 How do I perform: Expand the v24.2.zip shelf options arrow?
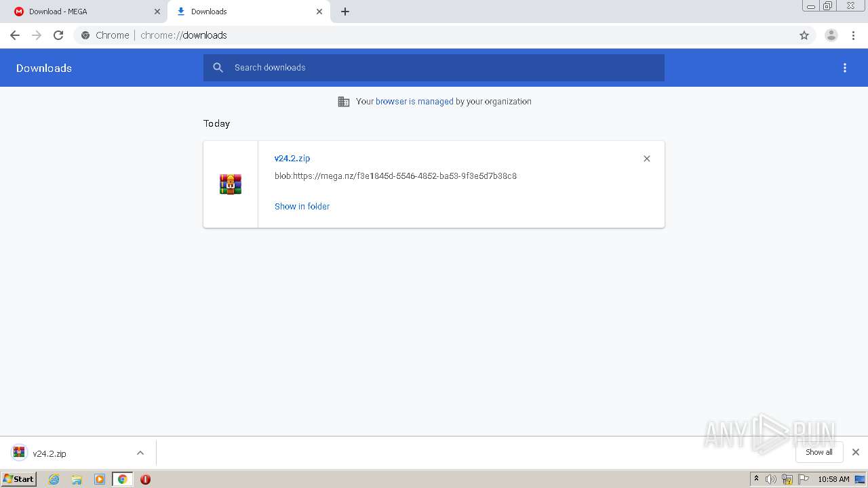pyautogui.click(x=140, y=453)
